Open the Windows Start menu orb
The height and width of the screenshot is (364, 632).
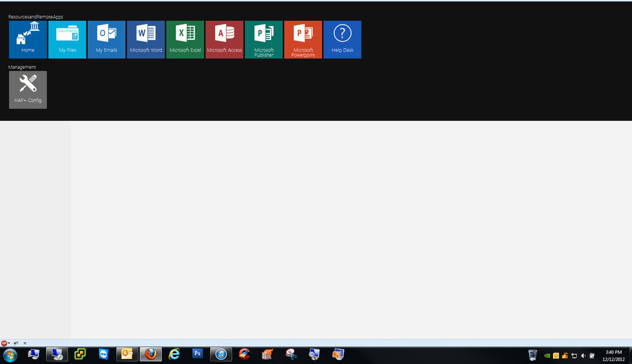click(10, 355)
